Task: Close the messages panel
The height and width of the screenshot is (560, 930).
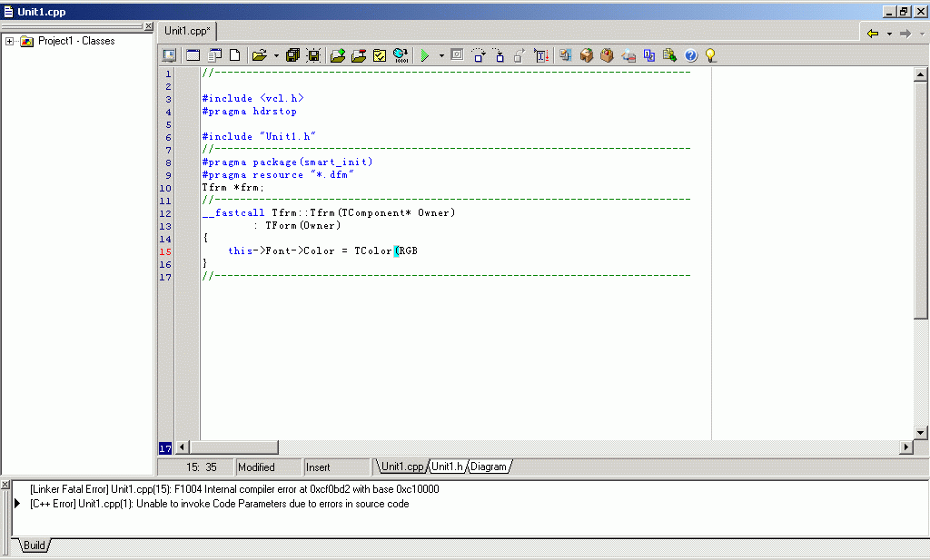Action: 5,485
